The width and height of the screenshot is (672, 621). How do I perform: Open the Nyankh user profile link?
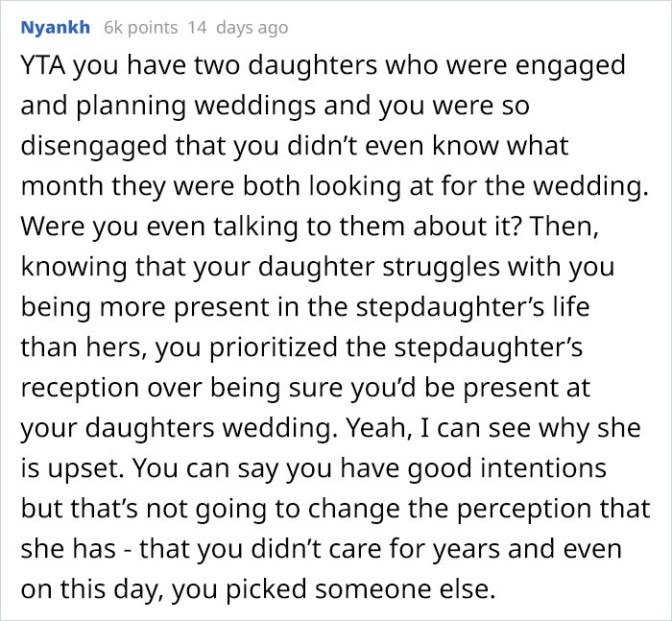tap(56, 28)
